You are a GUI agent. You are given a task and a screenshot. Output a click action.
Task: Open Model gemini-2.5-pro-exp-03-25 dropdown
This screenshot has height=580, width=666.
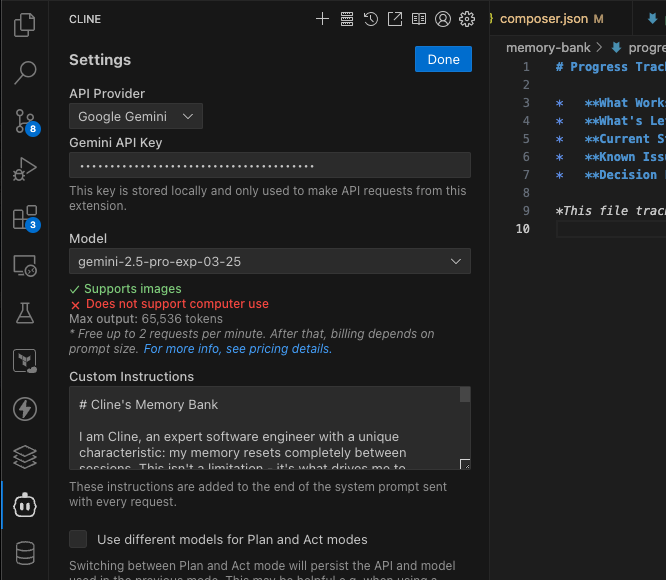(270, 261)
